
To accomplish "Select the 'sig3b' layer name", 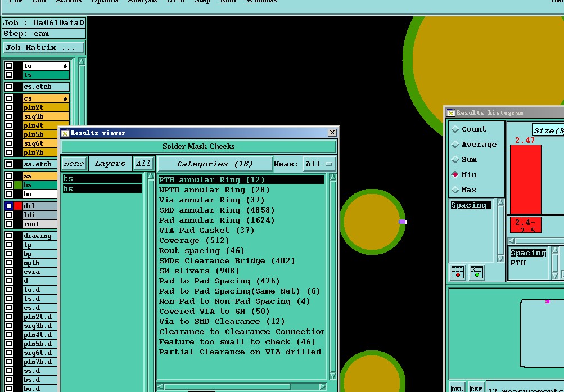I will tap(46, 116).
